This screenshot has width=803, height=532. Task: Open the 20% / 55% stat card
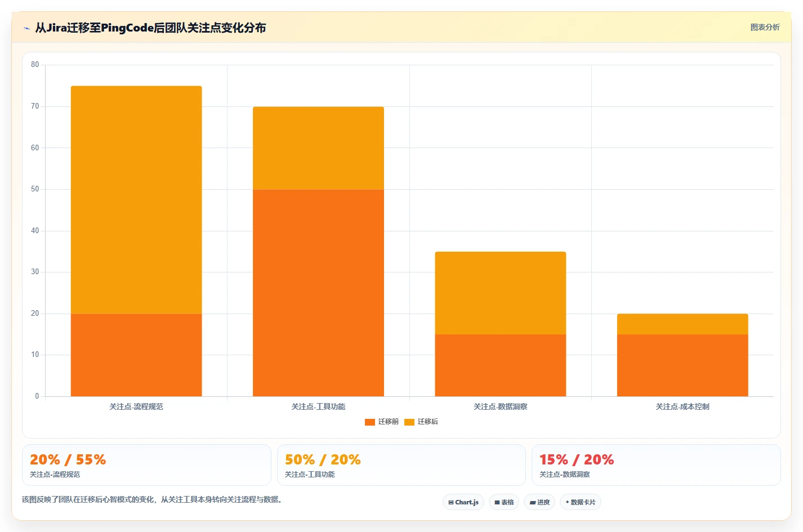point(146,465)
